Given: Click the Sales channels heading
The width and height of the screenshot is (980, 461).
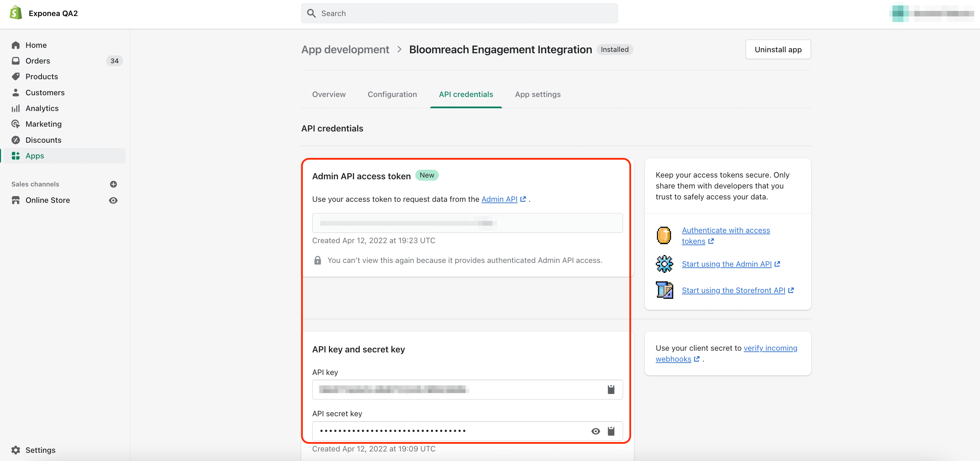Looking at the screenshot, I should [x=35, y=184].
